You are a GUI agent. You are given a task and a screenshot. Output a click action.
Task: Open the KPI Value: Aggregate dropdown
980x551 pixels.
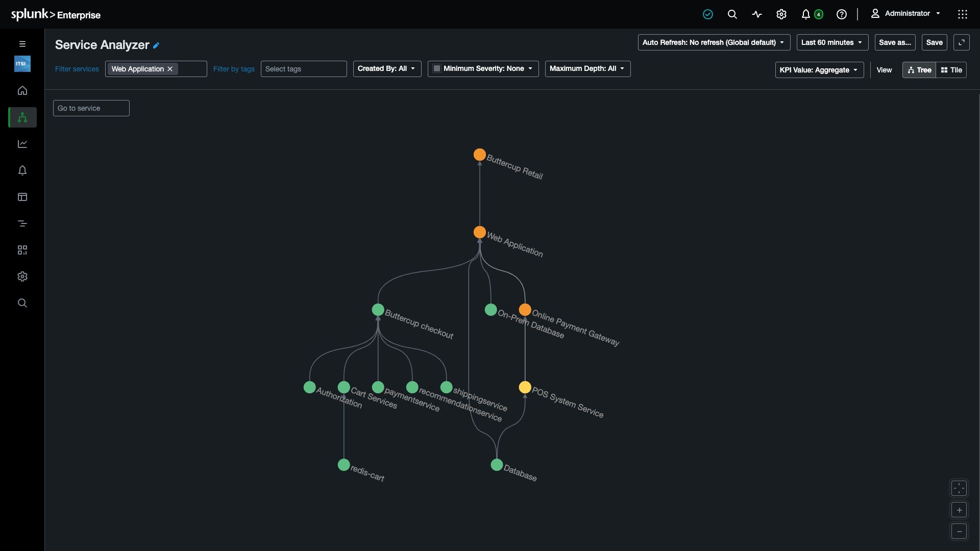point(819,70)
